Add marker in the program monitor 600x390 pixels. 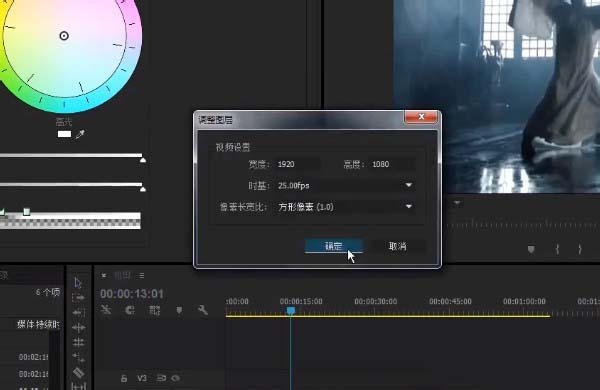pyautogui.click(x=531, y=250)
